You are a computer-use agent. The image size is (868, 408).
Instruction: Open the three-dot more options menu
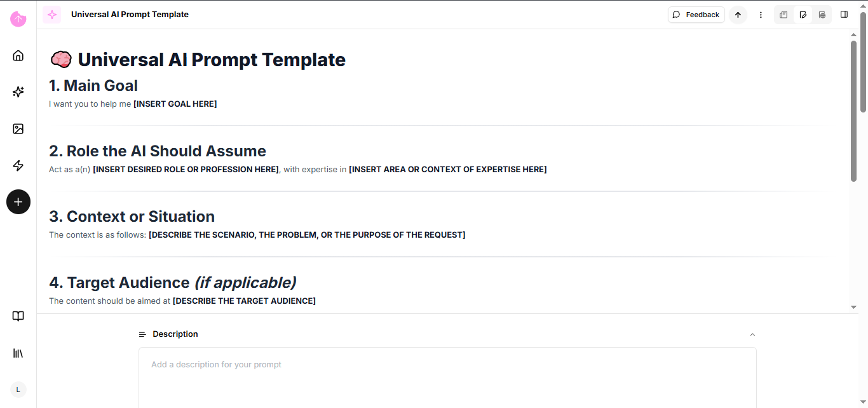[761, 15]
